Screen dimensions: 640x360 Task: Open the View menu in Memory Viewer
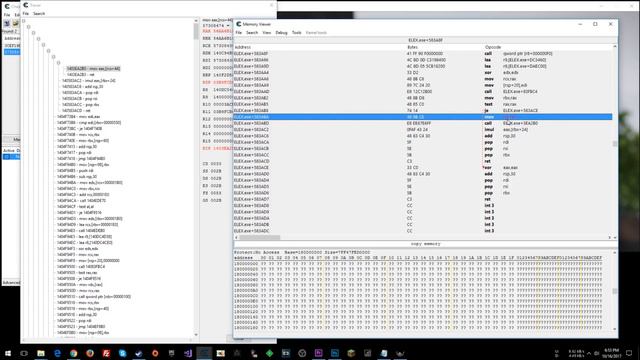tap(267, 33)
